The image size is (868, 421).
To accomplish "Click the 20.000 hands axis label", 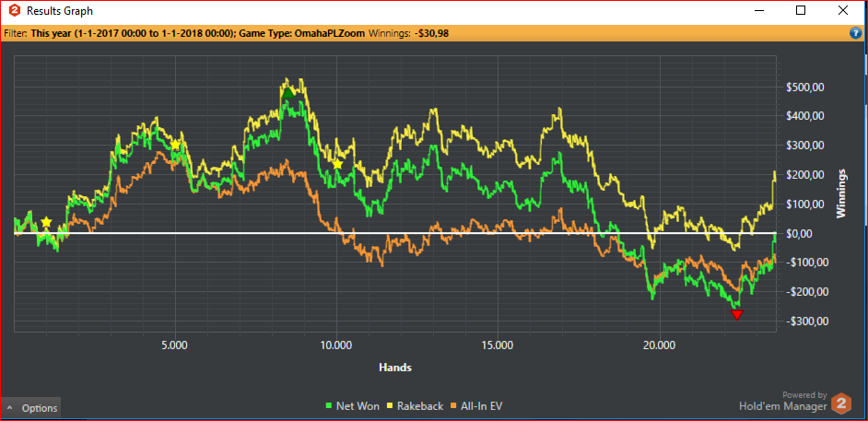I will point(660,345).
